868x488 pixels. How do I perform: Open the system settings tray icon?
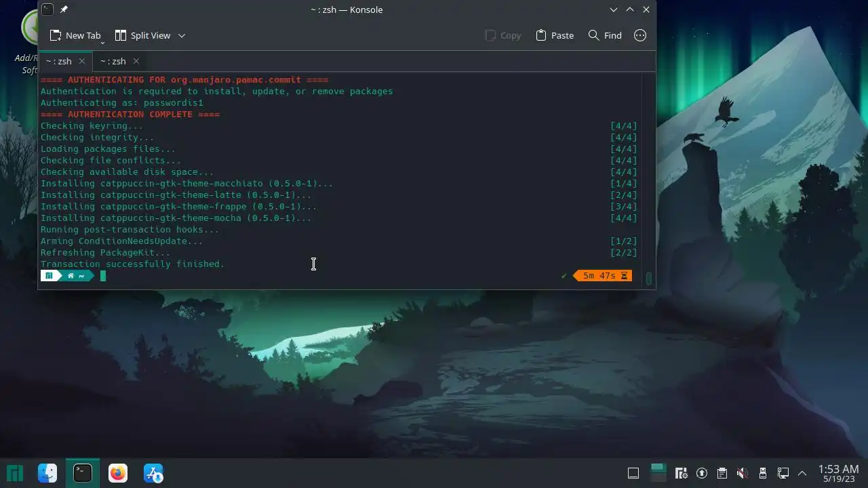point(682,473)
